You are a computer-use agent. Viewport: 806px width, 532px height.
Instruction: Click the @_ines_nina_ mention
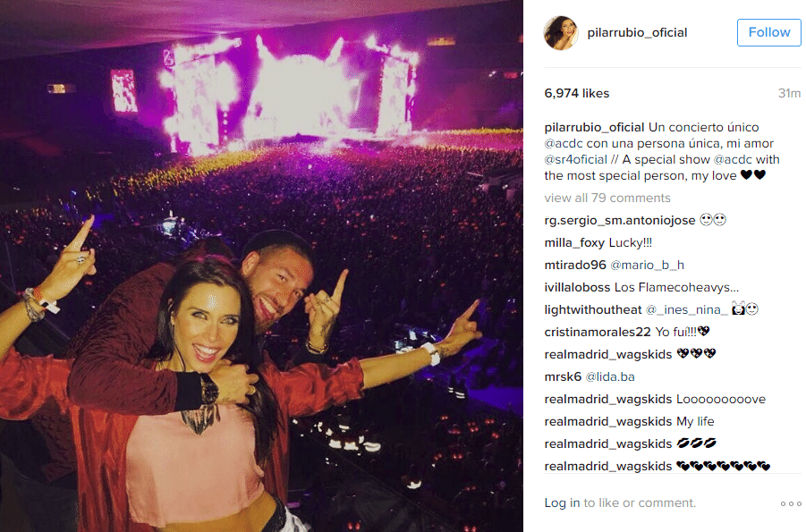(x=686, y=309)
